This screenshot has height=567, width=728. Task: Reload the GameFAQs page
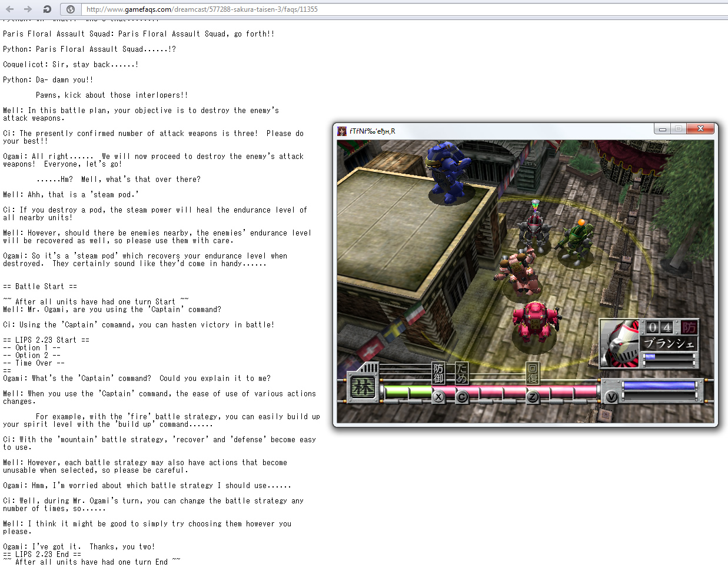(47, 9)
